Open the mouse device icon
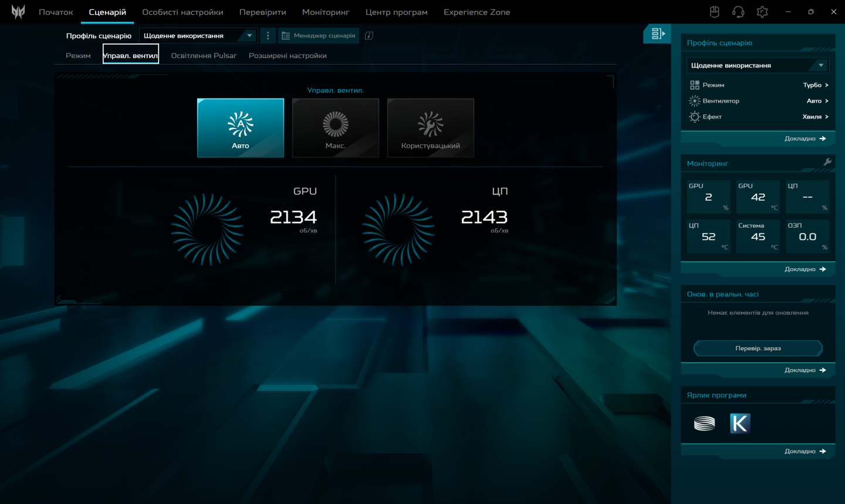The height and width of the screenshot is (504, 845). 714,12
